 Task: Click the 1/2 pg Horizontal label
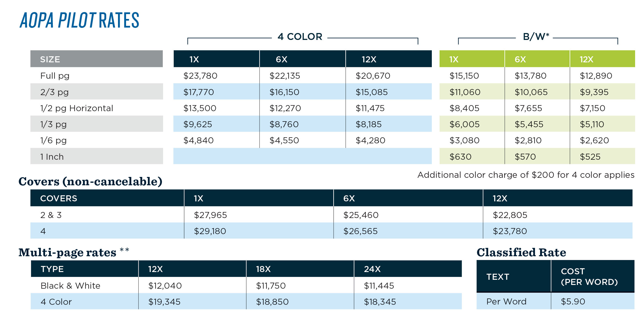point(77,108)
